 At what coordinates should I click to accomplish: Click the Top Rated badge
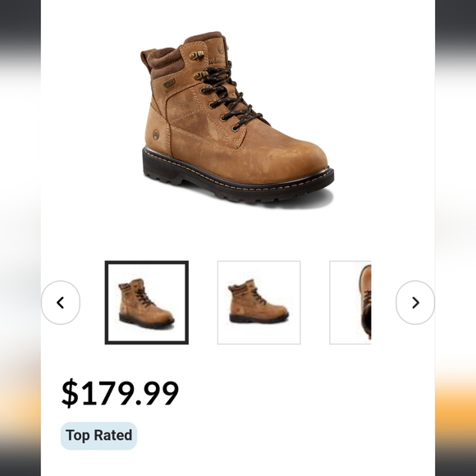point(99,436)
